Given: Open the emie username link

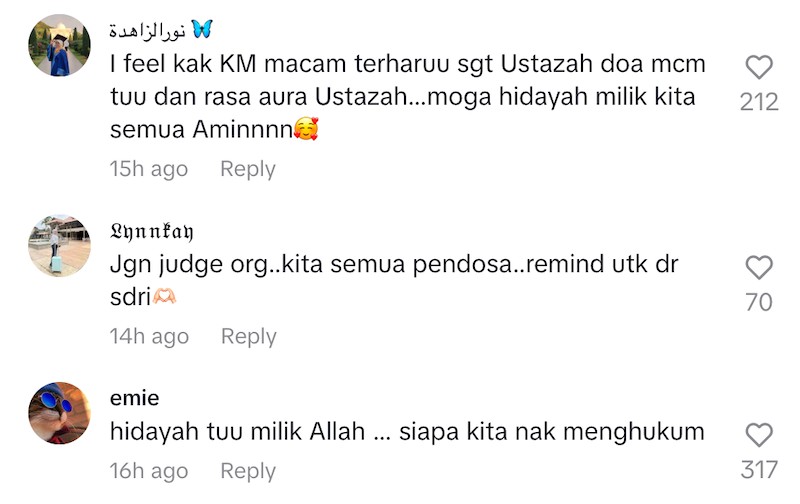Looking at the screenshot, I should tap(135, 398).
